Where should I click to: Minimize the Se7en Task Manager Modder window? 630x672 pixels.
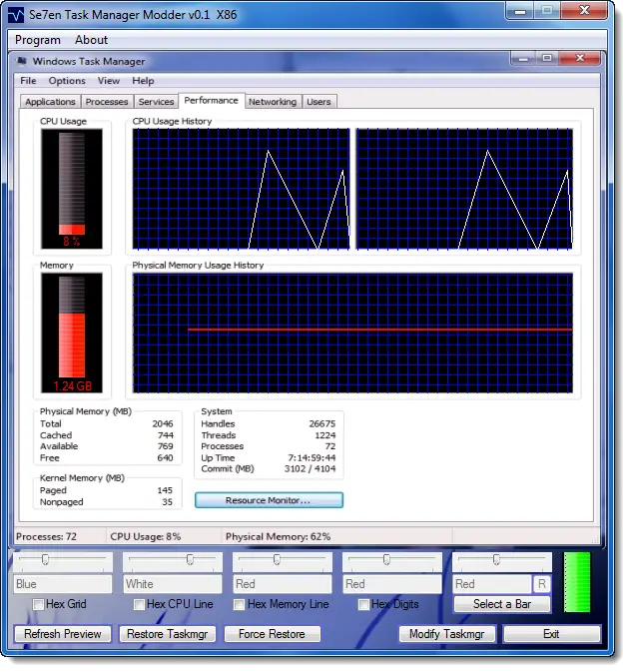[x=521, y=11]
